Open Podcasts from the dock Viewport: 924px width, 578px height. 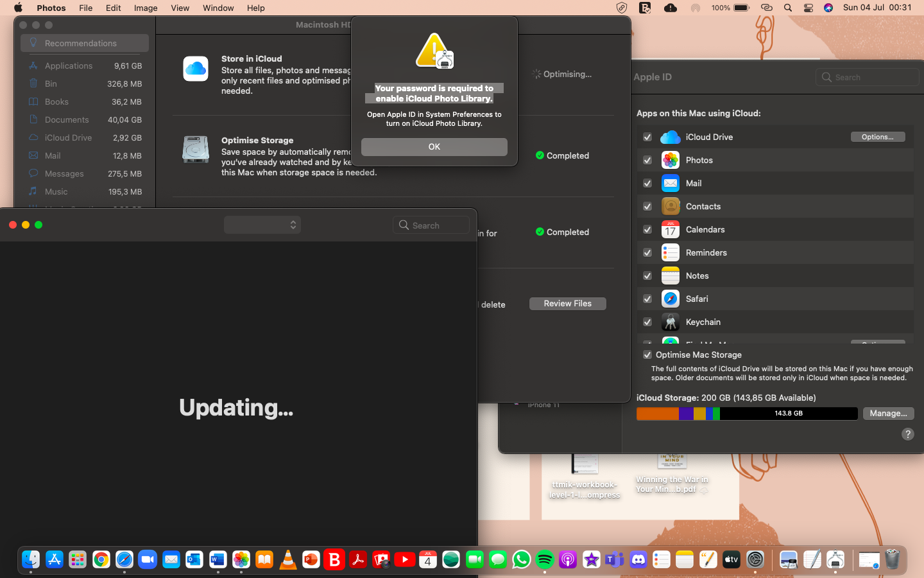click(568, 560)
